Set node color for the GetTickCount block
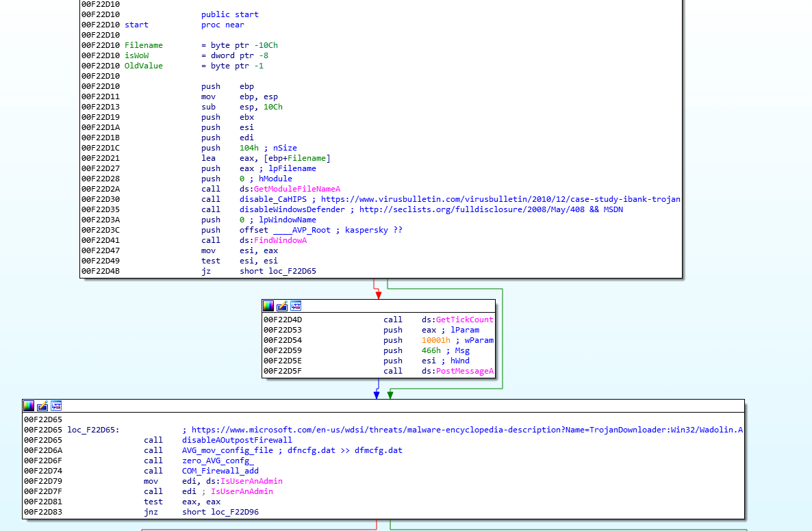812x531 pixels. pos(268,306)
